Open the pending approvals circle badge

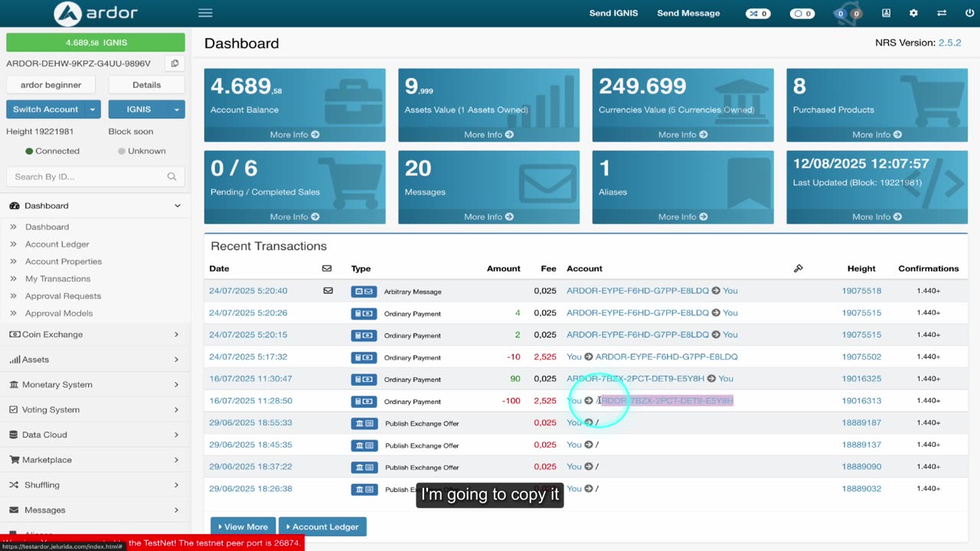(802, 14)
